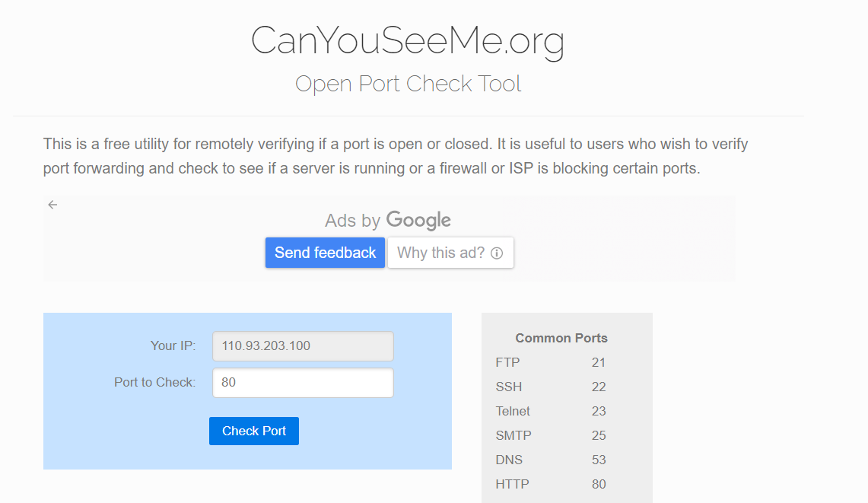Click the Common Ports panel heading
The width and height of the screenshot is (868, 503).
(x=561, y=338)
